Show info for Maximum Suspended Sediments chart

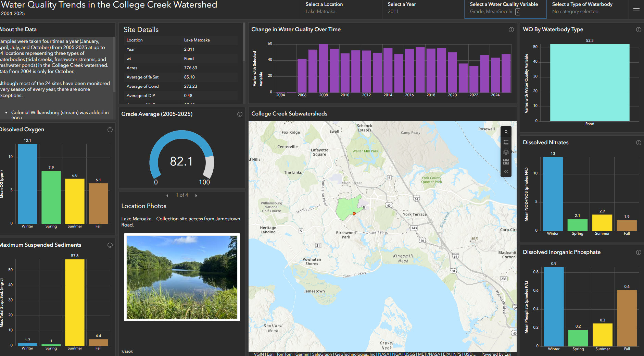[110, 245]
